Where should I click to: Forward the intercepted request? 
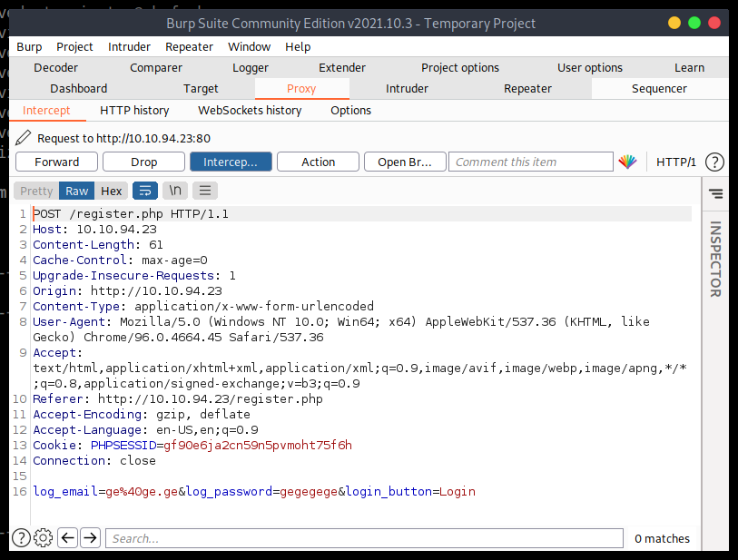pos(56,162)
